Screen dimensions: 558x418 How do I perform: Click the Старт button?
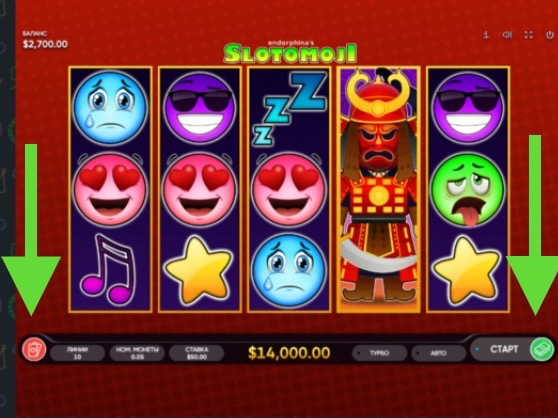coord(504,349)
